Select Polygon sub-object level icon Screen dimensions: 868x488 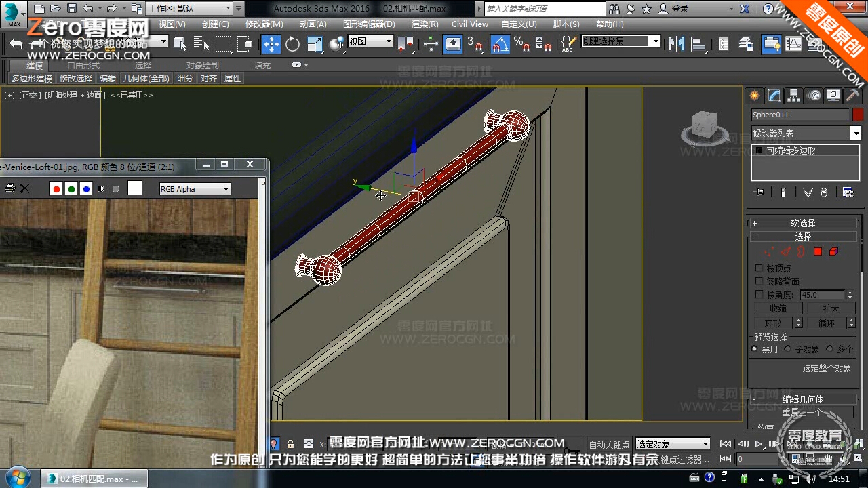(x=818, y=252)
